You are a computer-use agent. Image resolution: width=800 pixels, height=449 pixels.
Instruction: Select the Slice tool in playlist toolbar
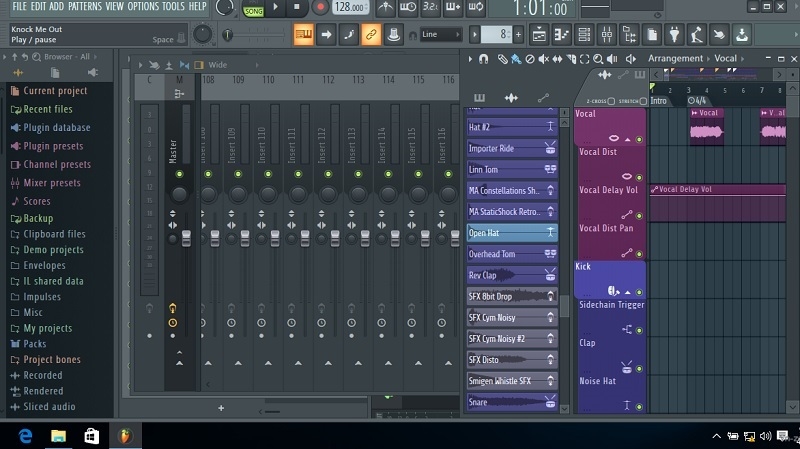(x=571, y=59)
